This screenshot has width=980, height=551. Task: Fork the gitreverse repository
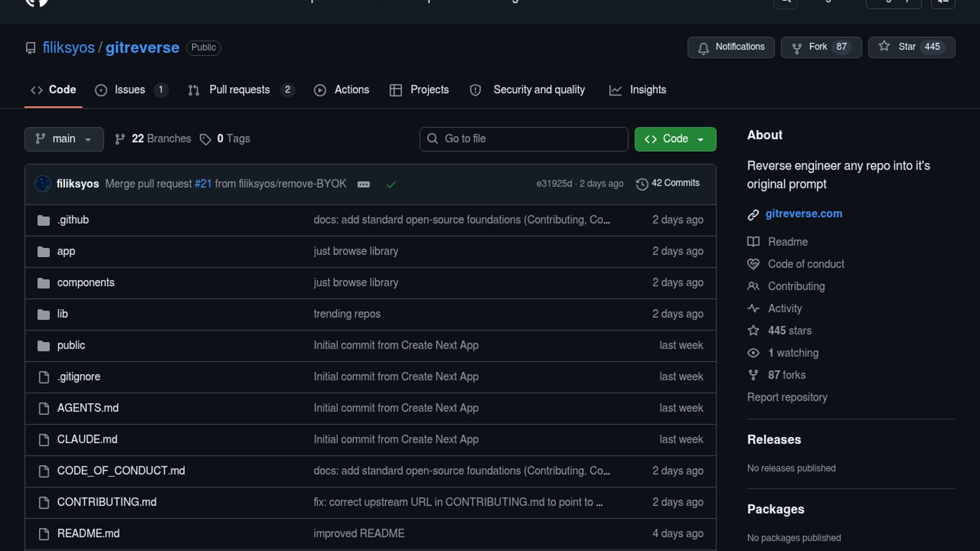[x=821, y=47]
